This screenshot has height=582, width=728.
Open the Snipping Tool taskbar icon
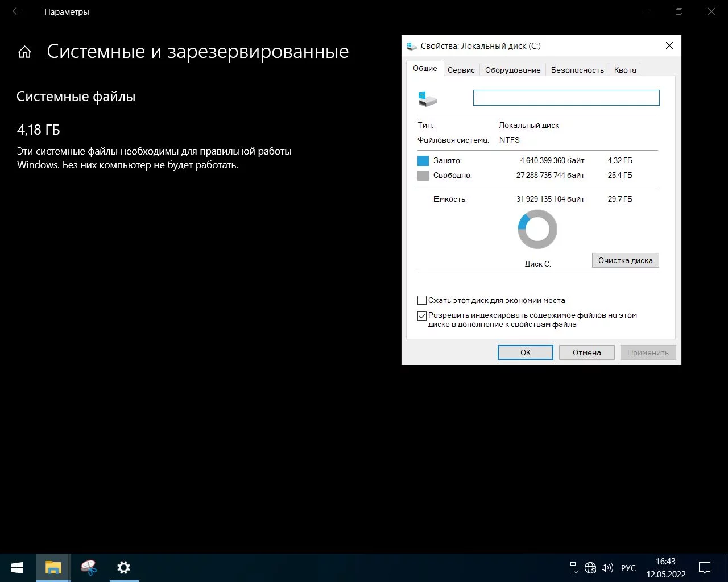coord(89,567)
